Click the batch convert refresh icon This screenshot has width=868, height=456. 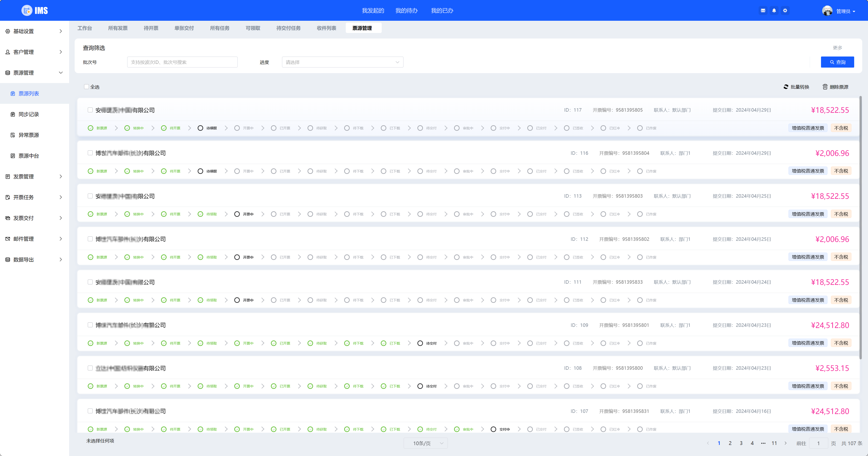point(786,87)
